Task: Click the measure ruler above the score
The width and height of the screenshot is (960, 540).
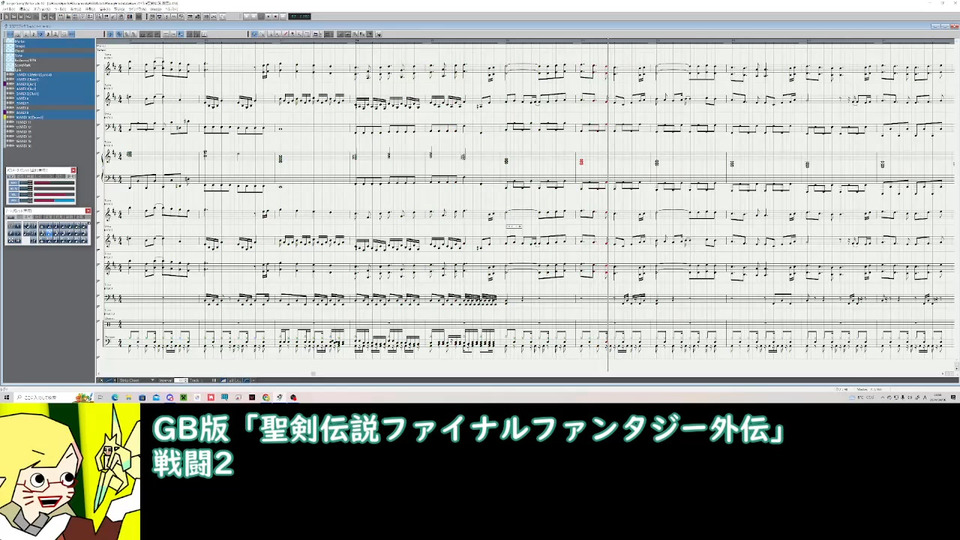Action: click(525, 41)
